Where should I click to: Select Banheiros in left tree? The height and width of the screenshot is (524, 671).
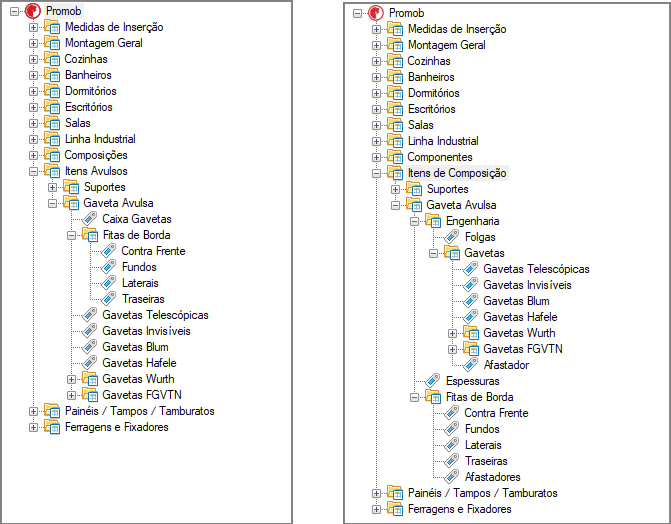(88, 75)
